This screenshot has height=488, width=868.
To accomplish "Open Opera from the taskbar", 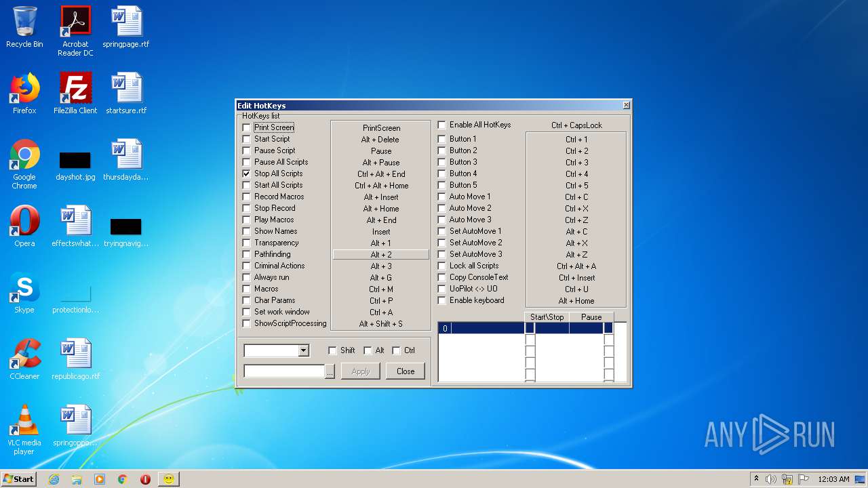I will point(145,479).
